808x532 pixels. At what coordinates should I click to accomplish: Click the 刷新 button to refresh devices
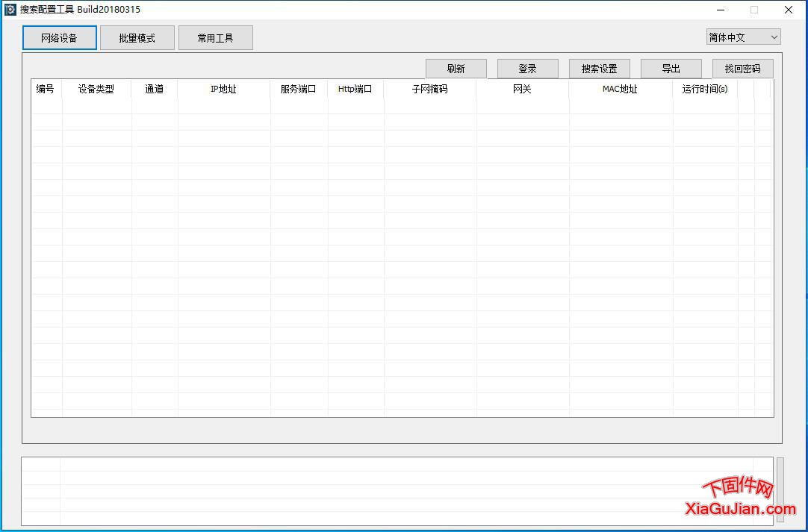point(456,67)
